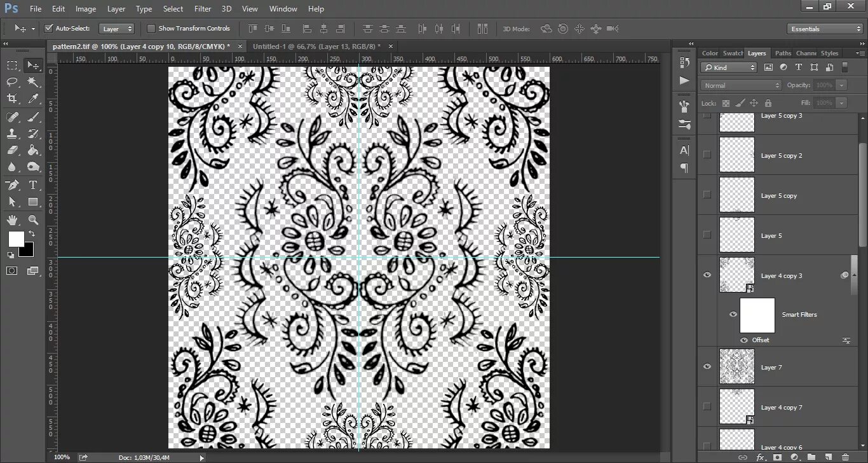Hide Layer 7
Viewport: 868px width, 463px height.
coord(707,366)
